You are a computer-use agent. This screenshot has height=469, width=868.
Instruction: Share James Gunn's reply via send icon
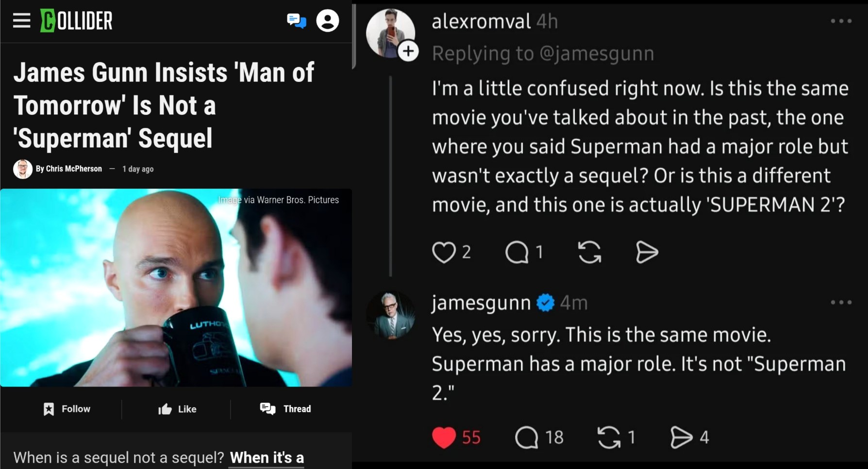pyautogui.click(x=681, y=437)
